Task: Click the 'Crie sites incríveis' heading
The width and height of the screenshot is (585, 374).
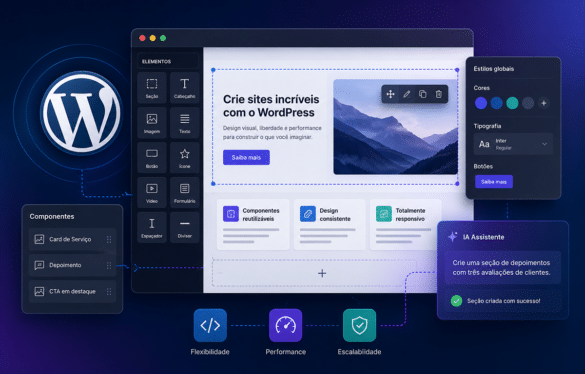Action: coord(271,106)
